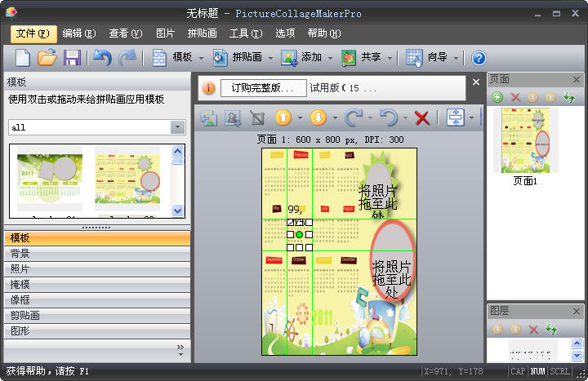This screenshot has width=588, height=381.
Task: Add a new page with green plus
Action: pyautogui.click(x=497, y=98)
